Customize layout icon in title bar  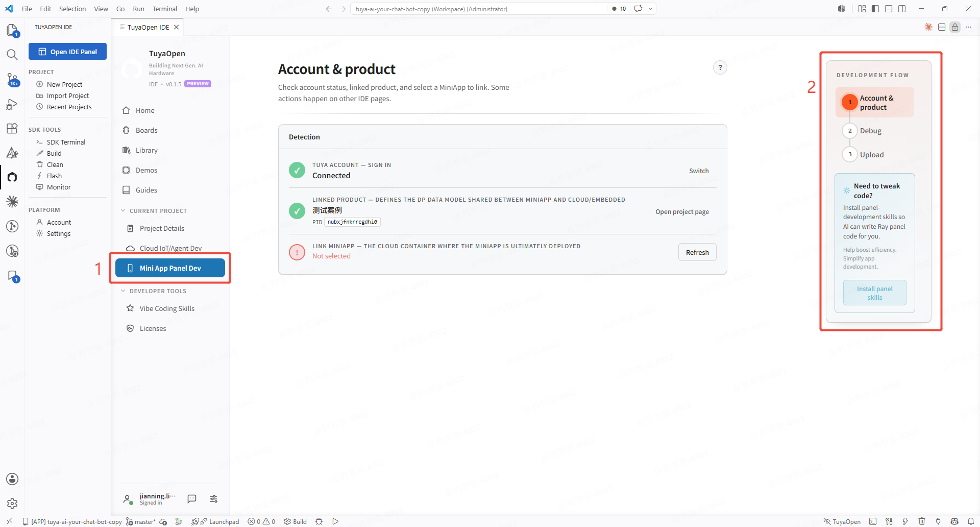[x=862, y=9]
